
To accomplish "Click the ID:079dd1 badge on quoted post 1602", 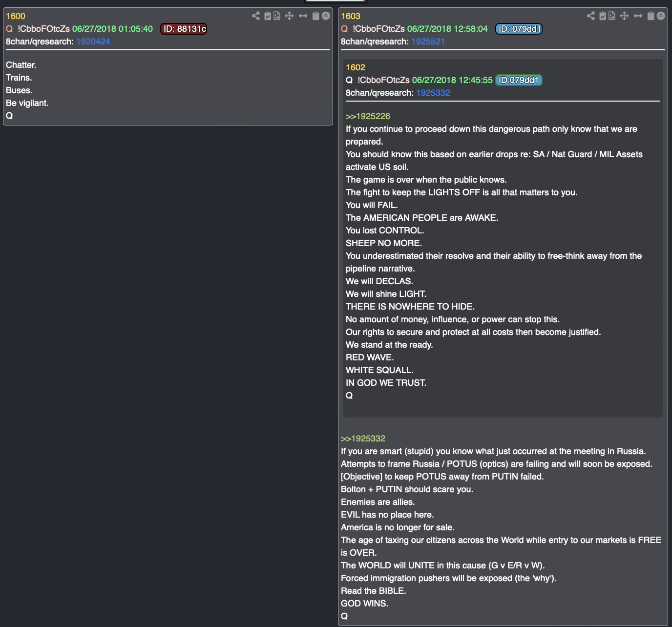I will (x=519, y=80).
